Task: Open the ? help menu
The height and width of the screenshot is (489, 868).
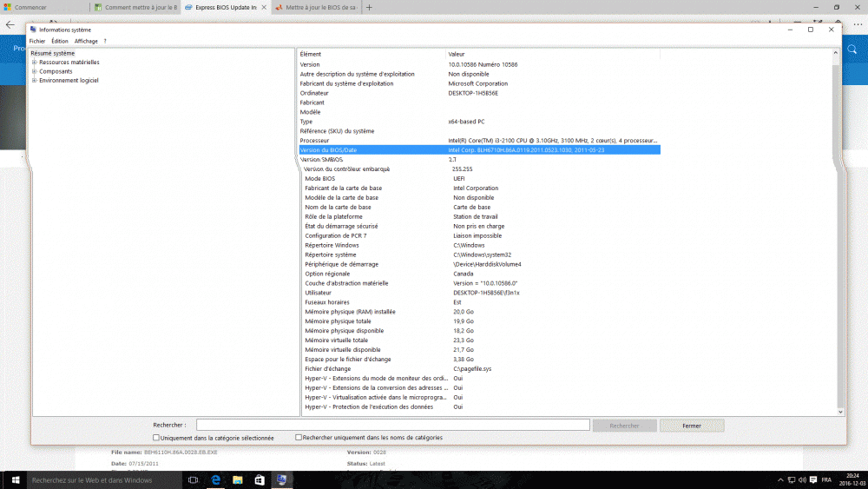Action: pyautogui.click(x=105, y=41)
